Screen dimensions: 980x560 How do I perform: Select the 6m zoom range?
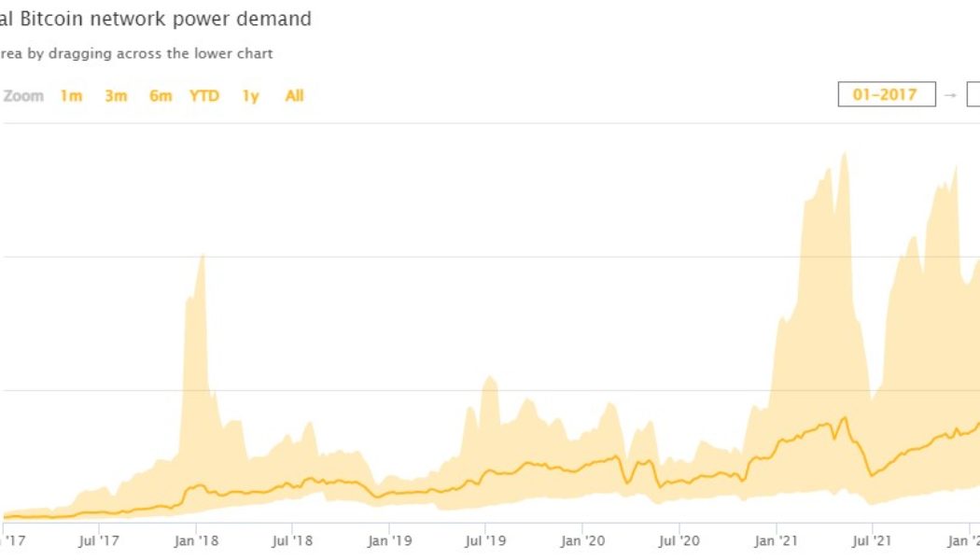tap(161, 96)
